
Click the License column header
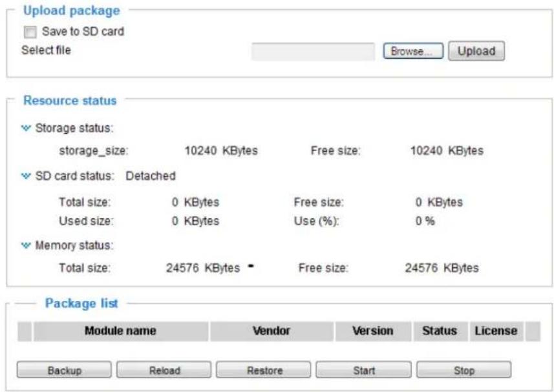point(496,331)
